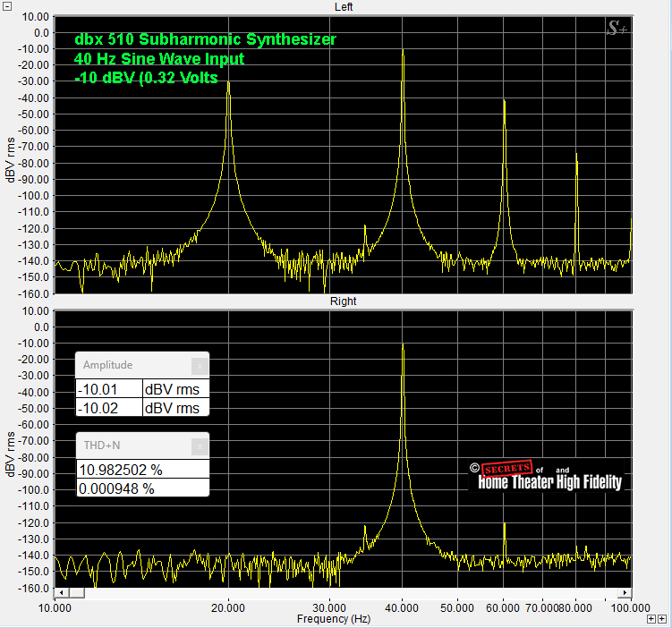
Task: Close the THD+N readout box
Action: point(200,446)
